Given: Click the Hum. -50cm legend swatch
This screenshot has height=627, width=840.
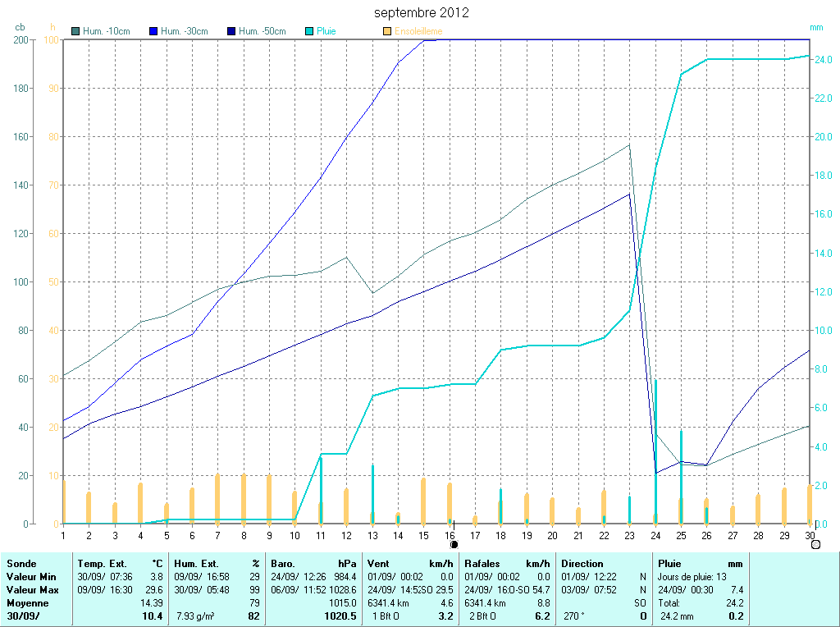Looking at the screenshot, I should click(231, 31).
